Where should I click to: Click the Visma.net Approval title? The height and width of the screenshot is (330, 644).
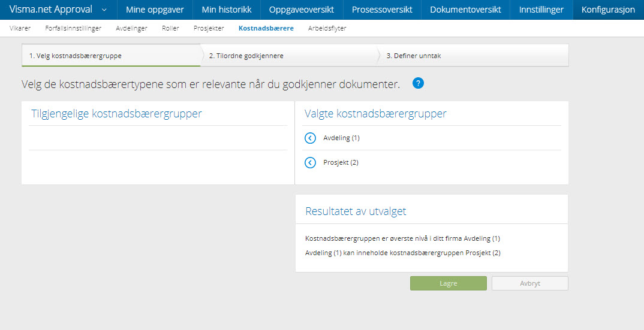(x=51, y=10)
